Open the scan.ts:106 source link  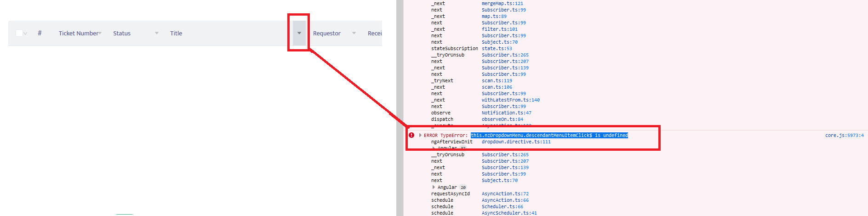click(x=497, y=87)
